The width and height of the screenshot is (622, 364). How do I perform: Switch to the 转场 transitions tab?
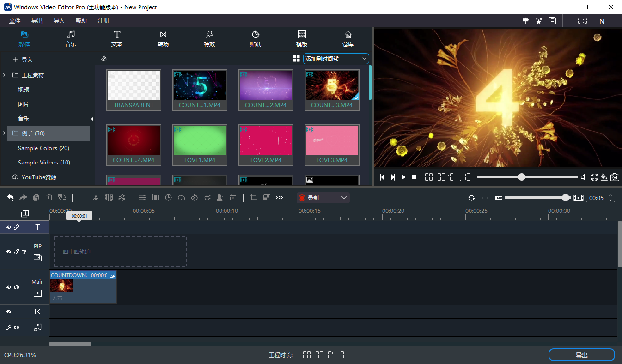tap(163, 39)
